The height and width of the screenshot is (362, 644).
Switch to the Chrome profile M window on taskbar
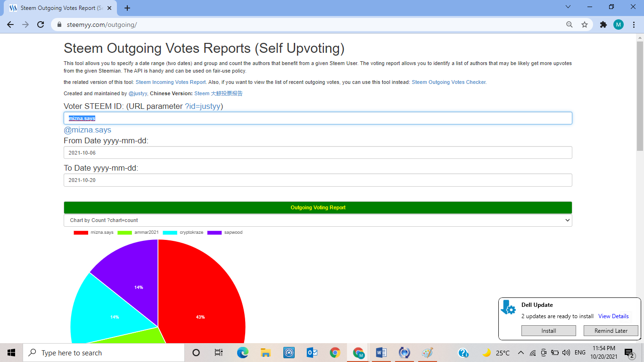click(x=358, y=353)
